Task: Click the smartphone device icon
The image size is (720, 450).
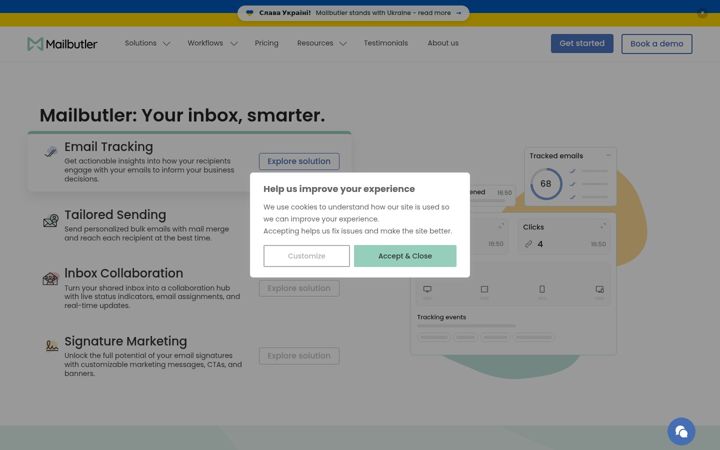Action: [x=542, y=289]
